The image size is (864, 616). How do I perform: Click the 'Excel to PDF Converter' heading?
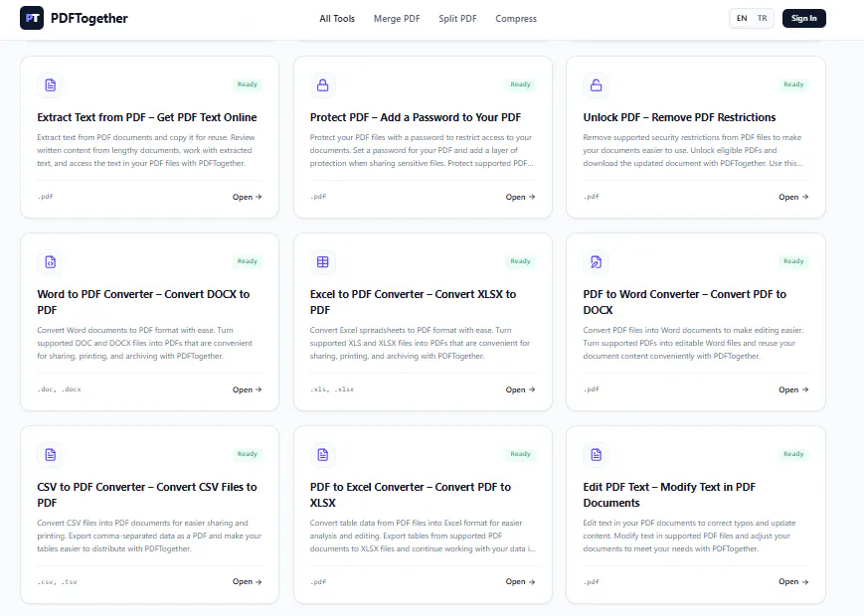(414, 302)
